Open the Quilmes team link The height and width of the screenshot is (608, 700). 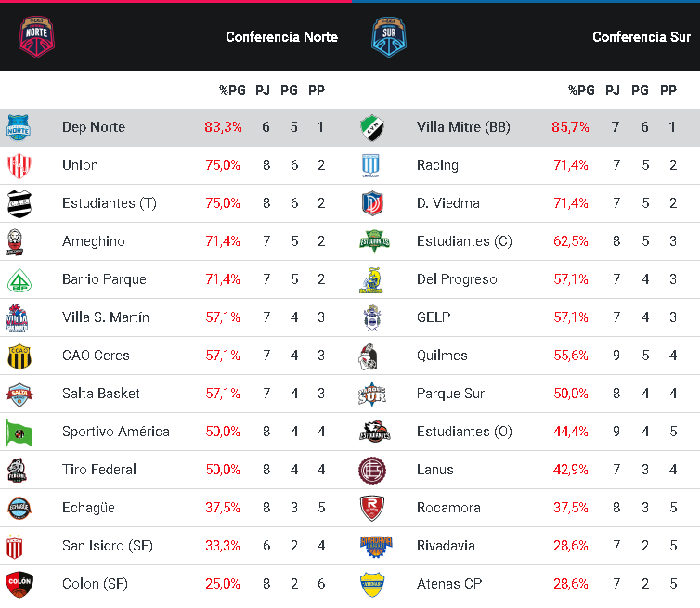[x=442, y=356]
